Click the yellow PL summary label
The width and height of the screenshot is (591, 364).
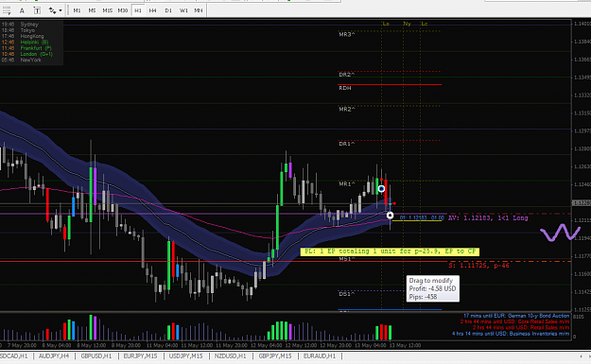(x=390, y=251)
